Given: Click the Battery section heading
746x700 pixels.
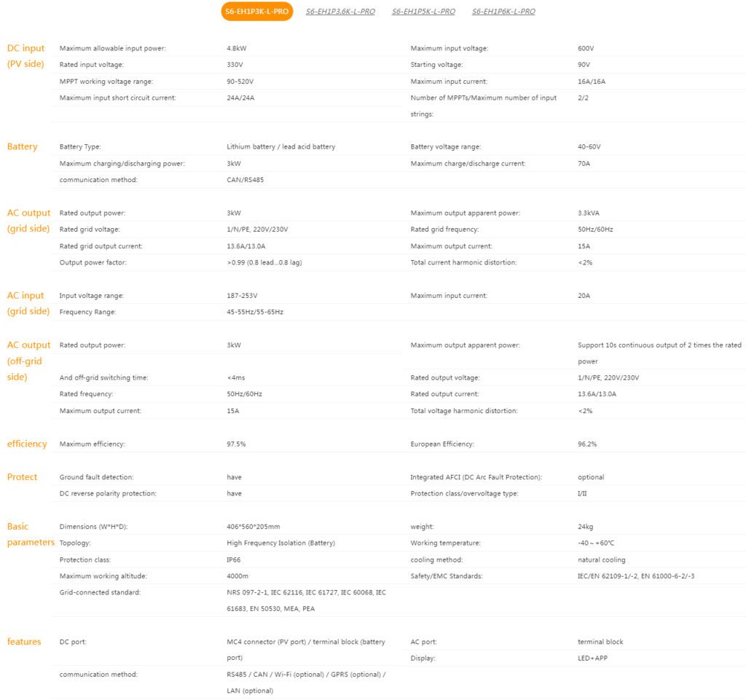Looking at the screenshot, I should click(23, 146).
